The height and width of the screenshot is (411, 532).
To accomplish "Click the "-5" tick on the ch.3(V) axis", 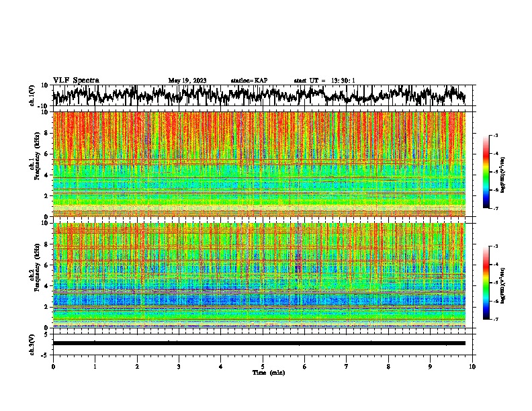I will tap(45, 355).
